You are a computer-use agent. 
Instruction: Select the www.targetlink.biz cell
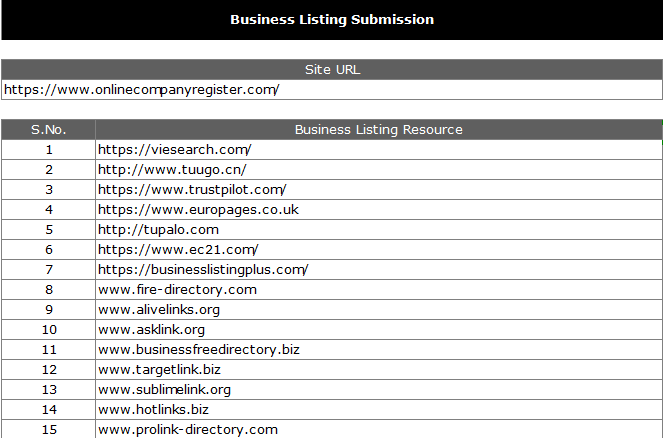(159, 370)
